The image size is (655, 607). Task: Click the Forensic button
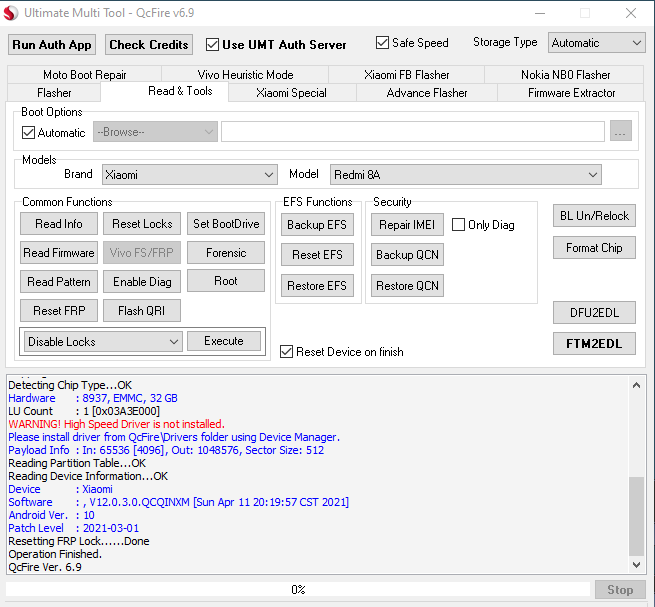pyautogui.click(x=226, y=253)
